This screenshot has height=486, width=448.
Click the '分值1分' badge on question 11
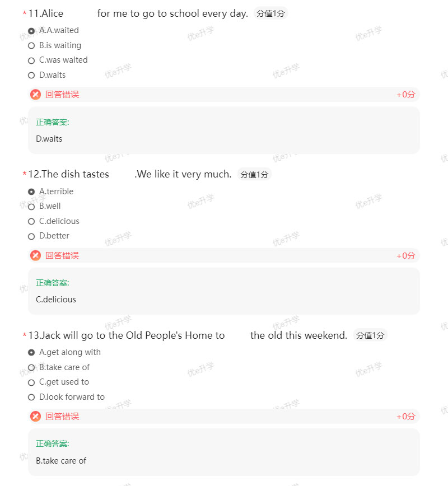click(270, 13)
